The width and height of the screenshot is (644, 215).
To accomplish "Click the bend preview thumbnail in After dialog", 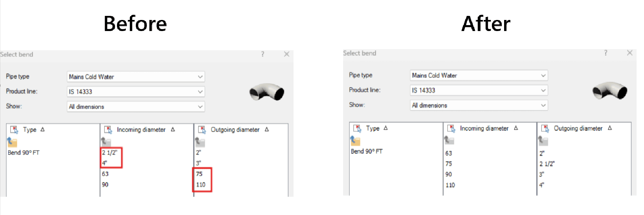I will [610, 91].
